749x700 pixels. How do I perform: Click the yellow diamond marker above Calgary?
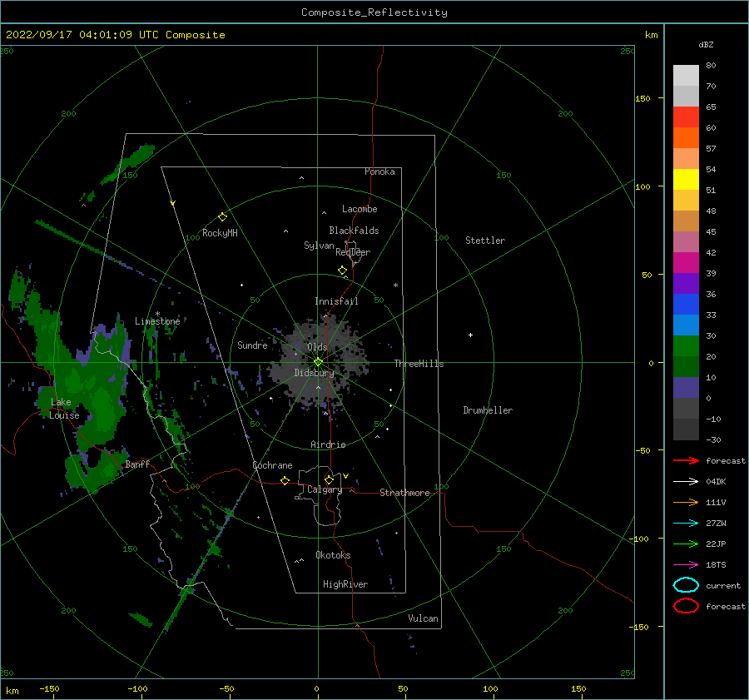pyautogui.click(x=329, y=479)
